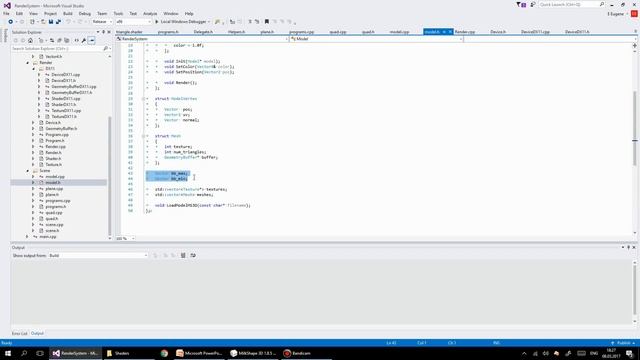640x360 pixels.
Task: Open the RenderSystem scope dropdown
Action: click(202, 39)
